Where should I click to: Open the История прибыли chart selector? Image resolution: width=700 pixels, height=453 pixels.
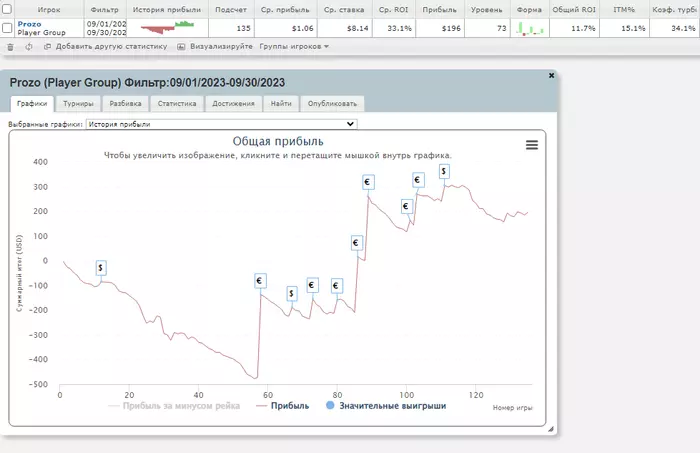point(221,124)
